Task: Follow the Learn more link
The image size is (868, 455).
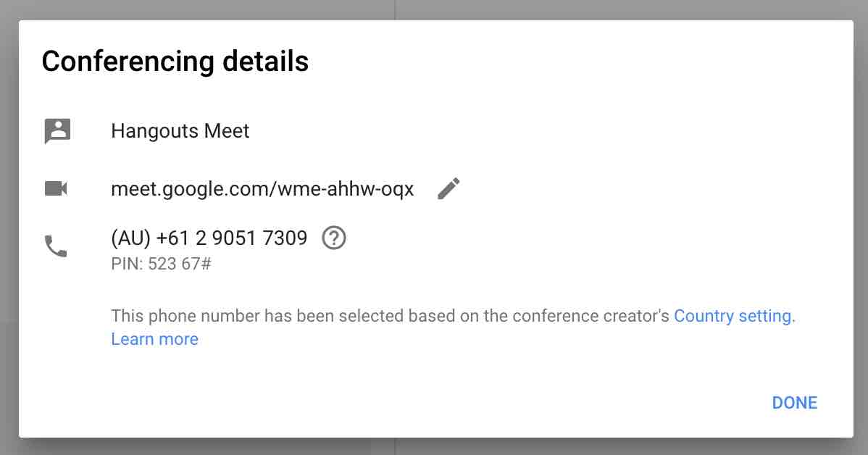Action: [x=154, y=339]
